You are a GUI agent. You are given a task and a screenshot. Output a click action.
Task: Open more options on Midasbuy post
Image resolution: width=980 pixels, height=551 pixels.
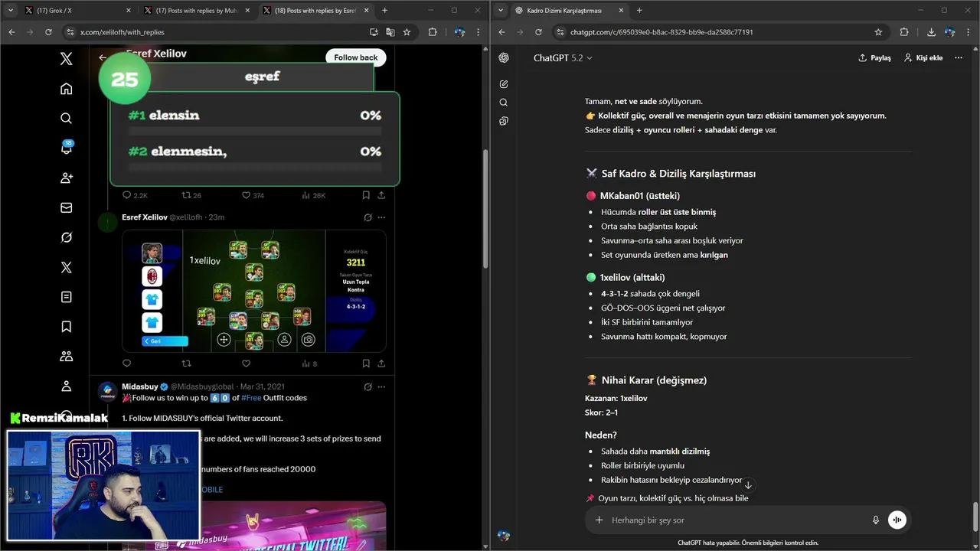click(381, 387)
